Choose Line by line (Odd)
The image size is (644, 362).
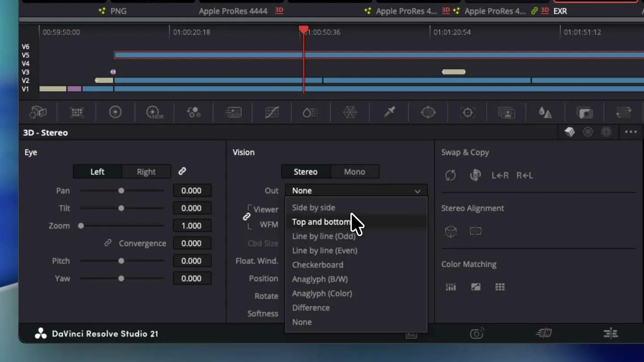(x=356, y=236)
